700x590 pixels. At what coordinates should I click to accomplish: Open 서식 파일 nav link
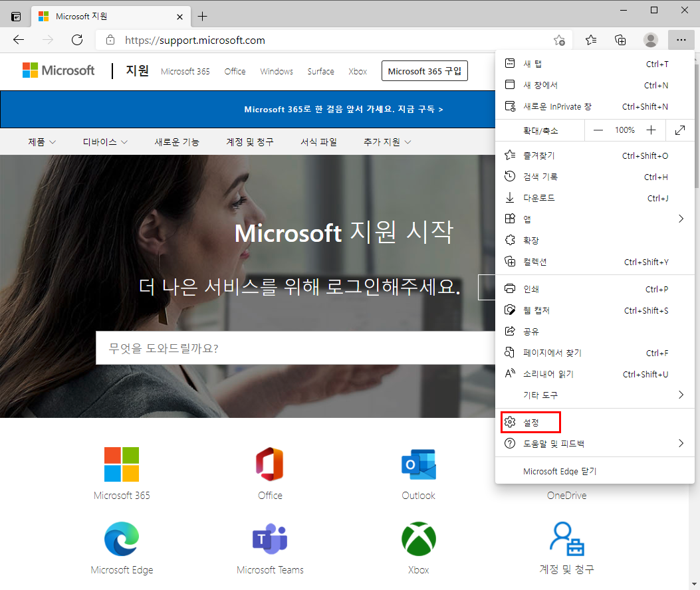tap(318, 142)
